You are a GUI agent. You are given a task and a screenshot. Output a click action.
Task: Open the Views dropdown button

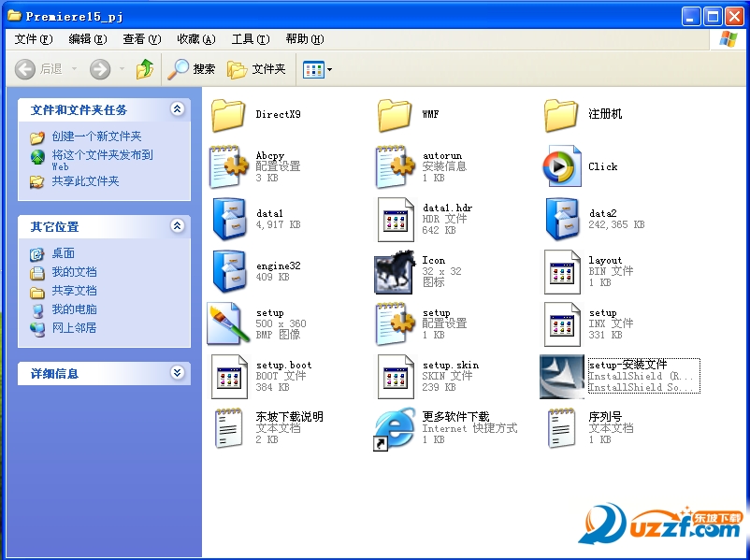tap(318, 70)
